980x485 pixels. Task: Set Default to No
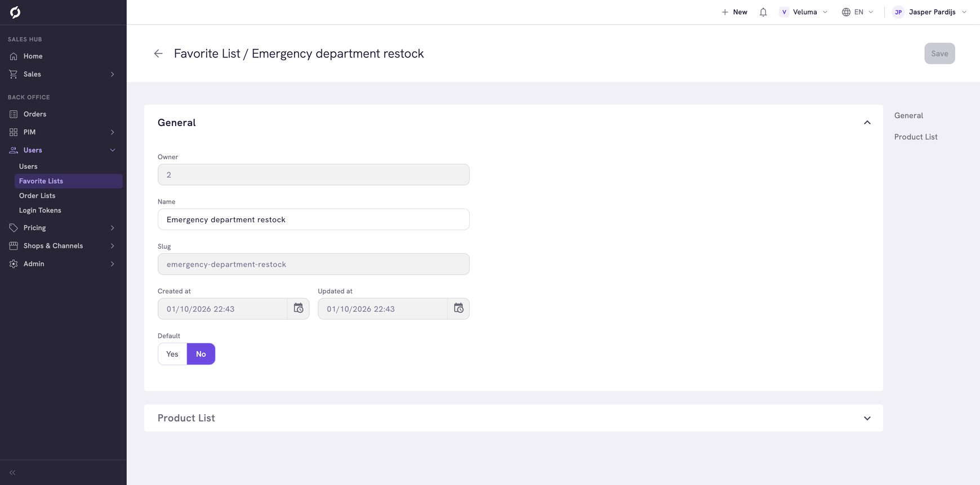click(201, 354)
